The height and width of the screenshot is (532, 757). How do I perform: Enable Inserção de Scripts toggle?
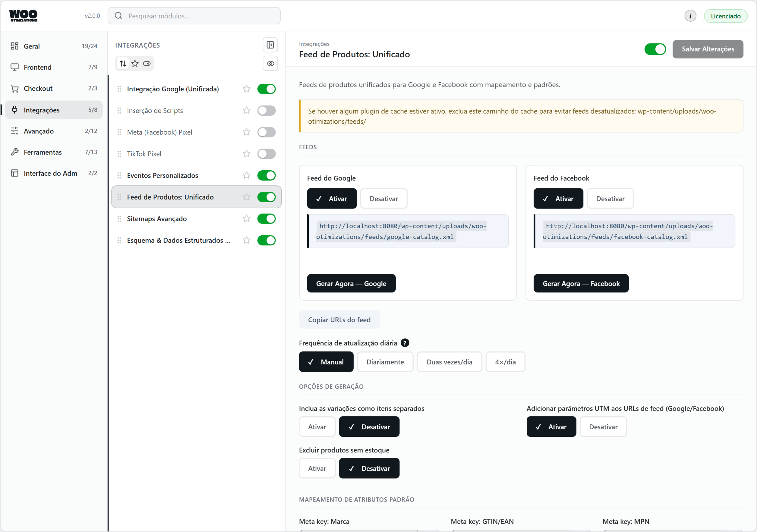pos(266,111)
